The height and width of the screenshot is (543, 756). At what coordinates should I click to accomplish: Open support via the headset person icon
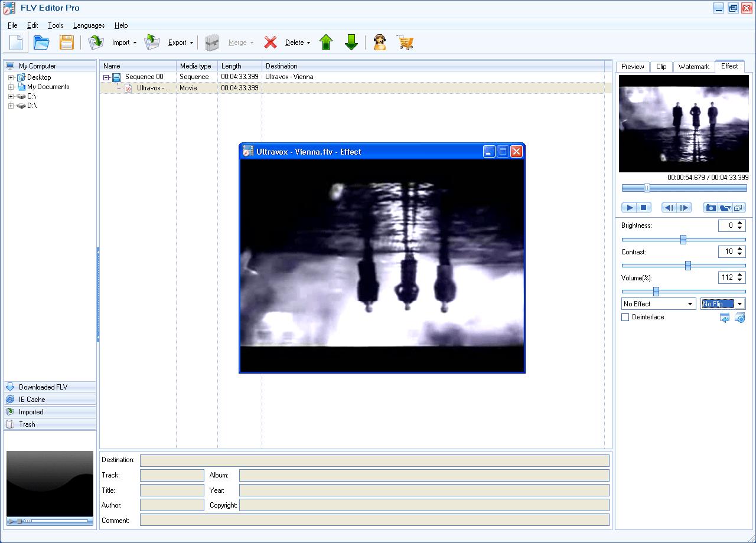click(380, 42)
